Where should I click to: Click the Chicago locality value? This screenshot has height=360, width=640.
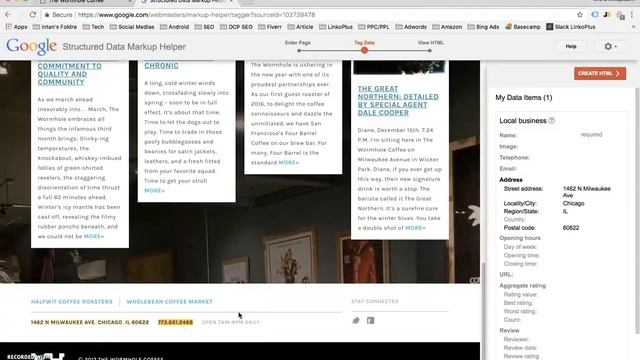pyautogui.click(x=573, y=203)
